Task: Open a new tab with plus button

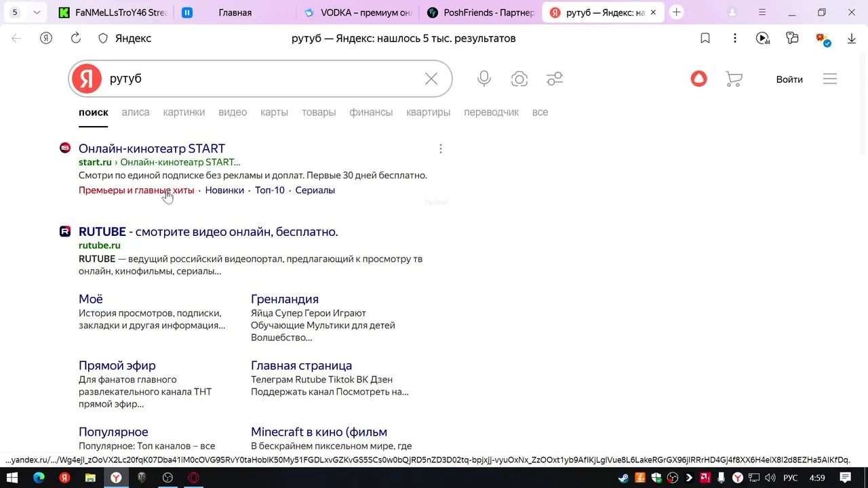Action: (676, 12)
